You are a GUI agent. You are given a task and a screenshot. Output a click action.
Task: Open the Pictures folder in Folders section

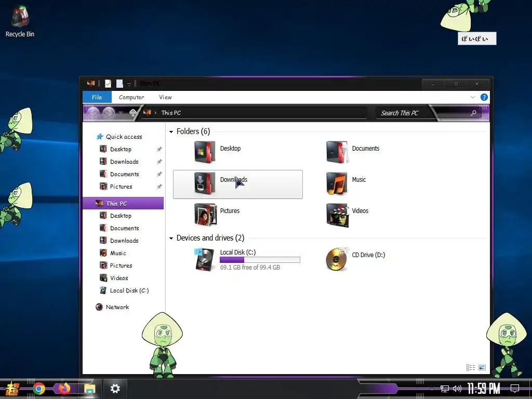pos(217,214)
